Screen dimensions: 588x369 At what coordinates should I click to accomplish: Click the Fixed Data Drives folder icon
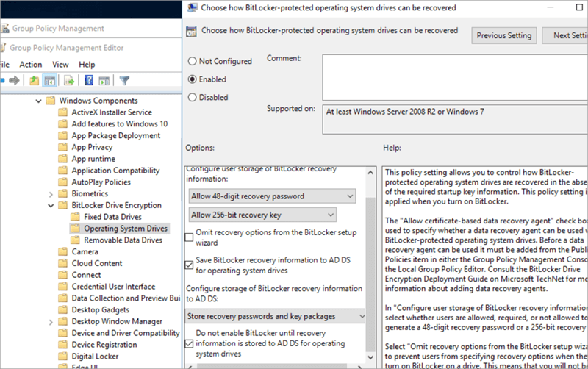(x=75, y=217)
